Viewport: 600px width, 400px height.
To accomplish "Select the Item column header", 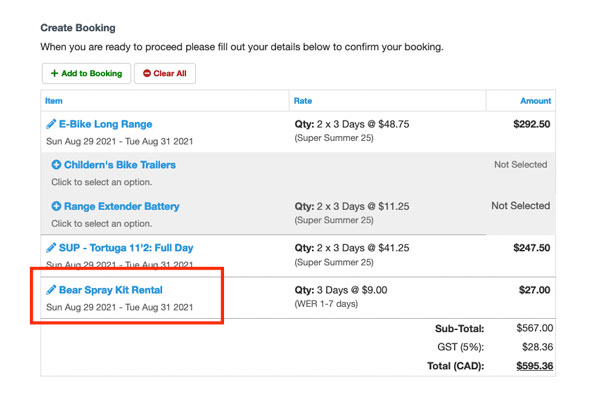I will point(54,101).
